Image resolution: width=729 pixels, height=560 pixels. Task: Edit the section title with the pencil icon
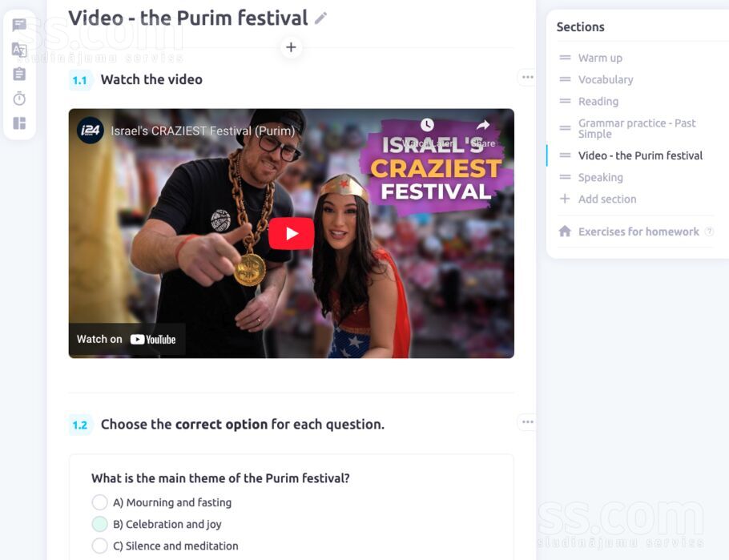[x=320, y=18]
